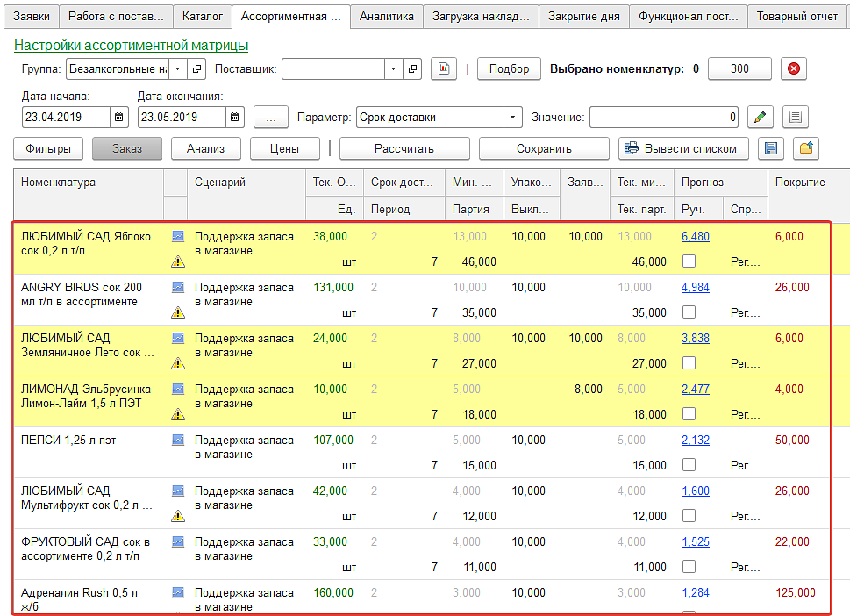Open the Поставщик field's open-form icon
The height and width of the screenshot is (616, 850).
[x=412, y=68]
